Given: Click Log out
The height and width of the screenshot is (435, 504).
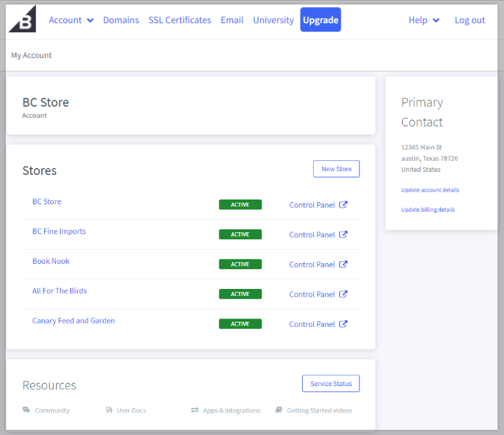Looking at the screenshot, I should point(469,20).
